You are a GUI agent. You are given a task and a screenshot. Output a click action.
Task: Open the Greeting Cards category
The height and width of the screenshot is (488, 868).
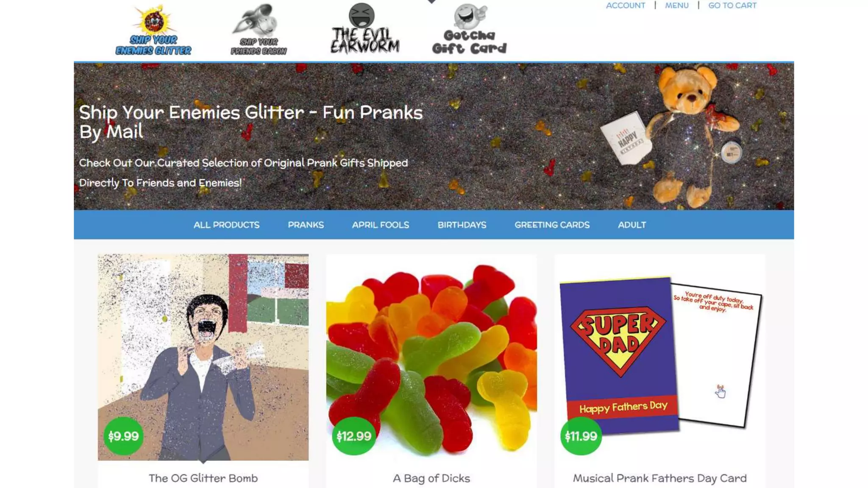552,225
